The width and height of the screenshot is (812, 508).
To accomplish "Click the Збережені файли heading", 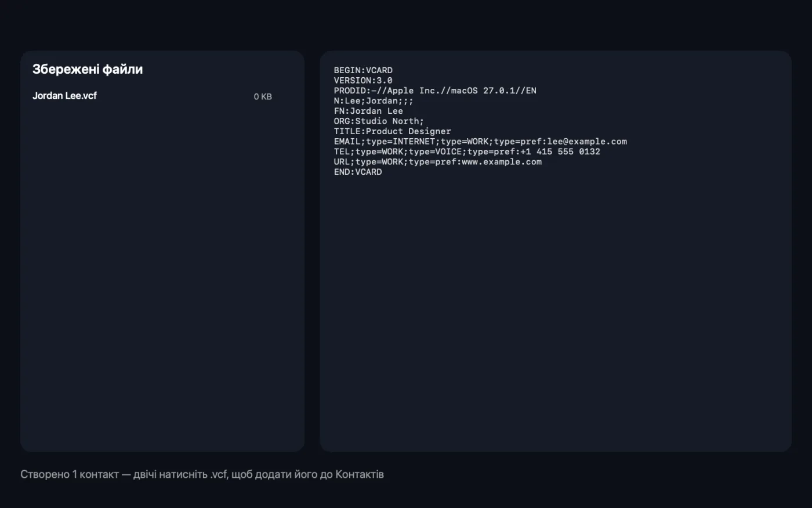I will (88, 69).
